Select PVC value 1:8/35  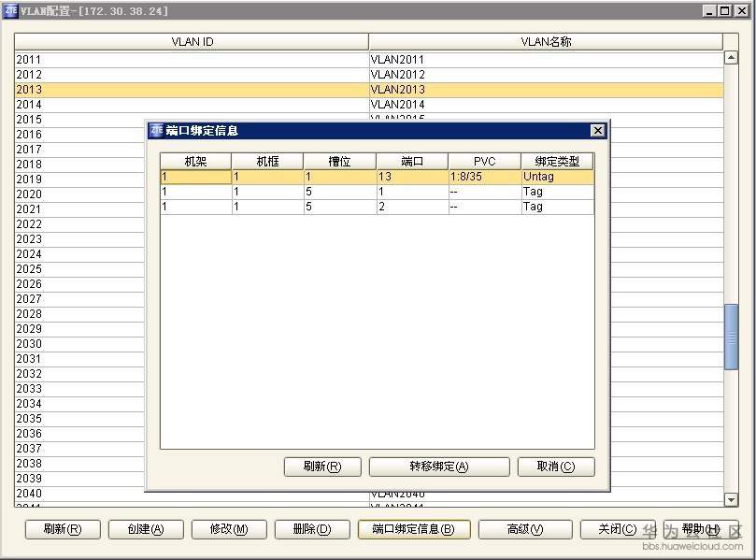485,177
